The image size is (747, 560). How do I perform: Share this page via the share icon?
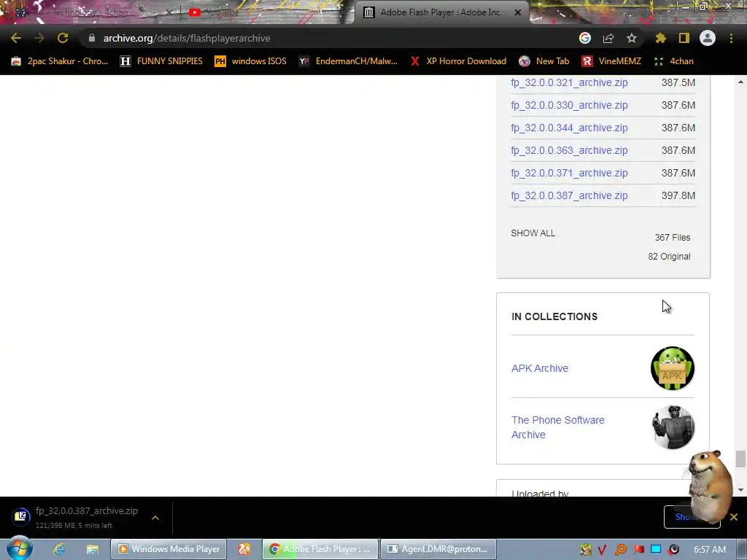tap(608, 38)
